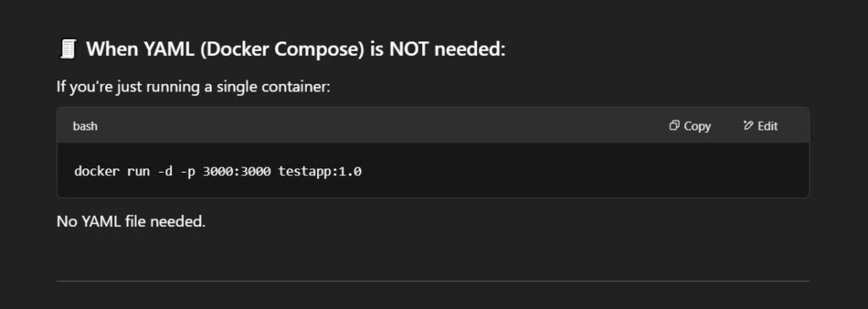868x309 pixels.
Task: Open the Edit mode for the code block
Action: coord(760,126)
